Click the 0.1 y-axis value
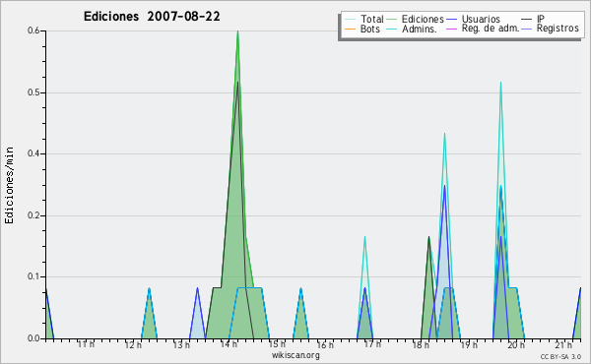591x364 pixels. tap(33, 276)
